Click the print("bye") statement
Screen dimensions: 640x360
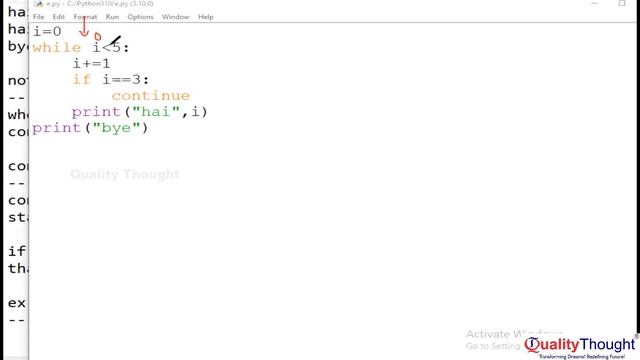[90, 128]
